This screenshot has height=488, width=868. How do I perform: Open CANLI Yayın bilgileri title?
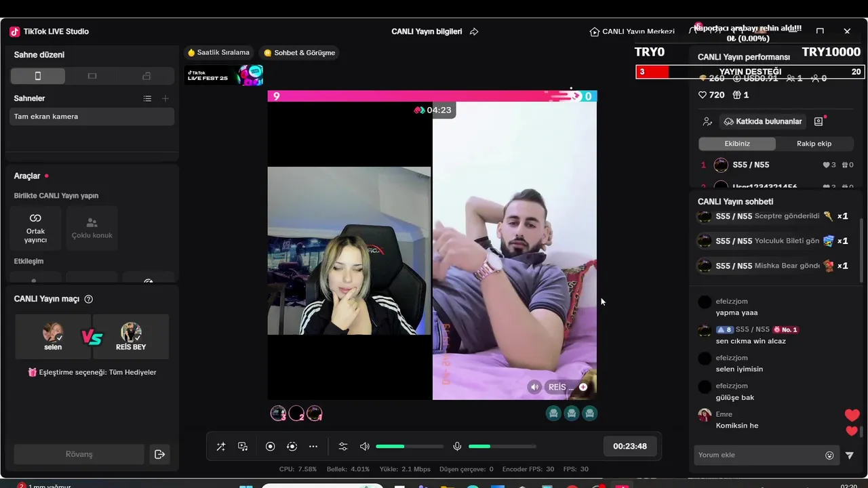(x=427, y=32)
